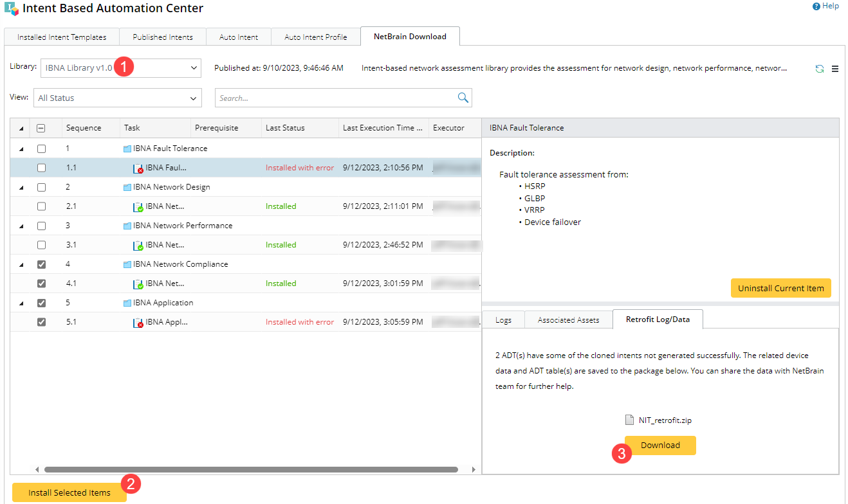Screen dimensions: 848x504
Task: Click the blue Help question icon
Action: [816, 6]
